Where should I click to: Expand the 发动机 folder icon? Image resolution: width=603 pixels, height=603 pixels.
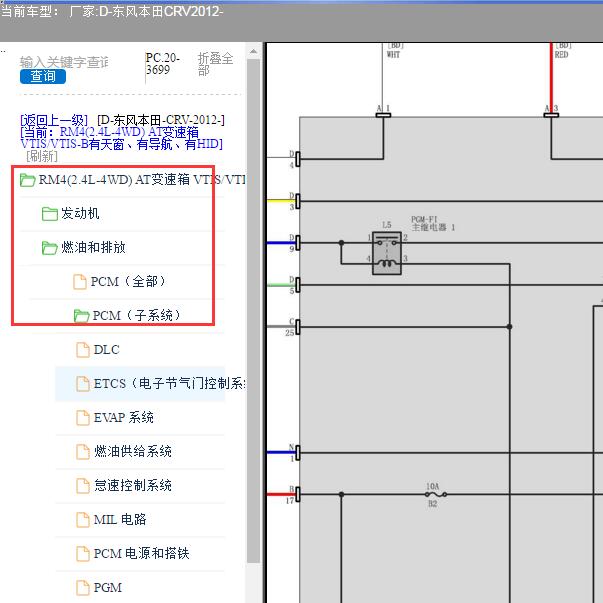(50, 213)
